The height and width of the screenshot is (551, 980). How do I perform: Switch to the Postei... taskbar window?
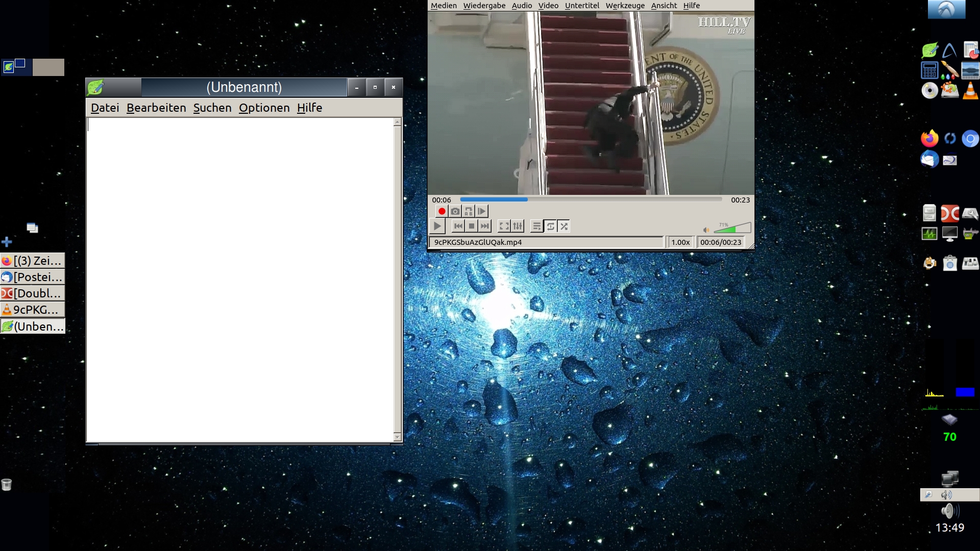tap(33, 277)
